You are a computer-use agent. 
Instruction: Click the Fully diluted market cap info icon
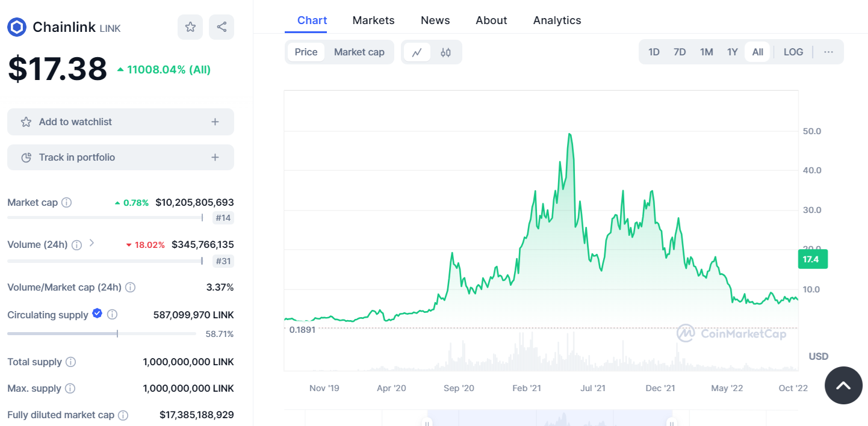pos(123,415)
